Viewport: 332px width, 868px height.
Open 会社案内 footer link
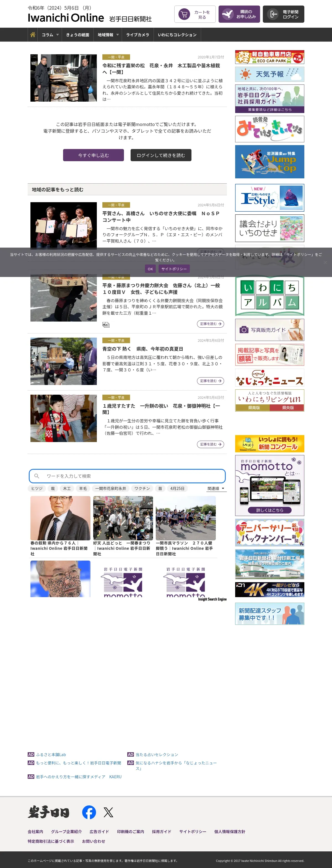point(35,832)
